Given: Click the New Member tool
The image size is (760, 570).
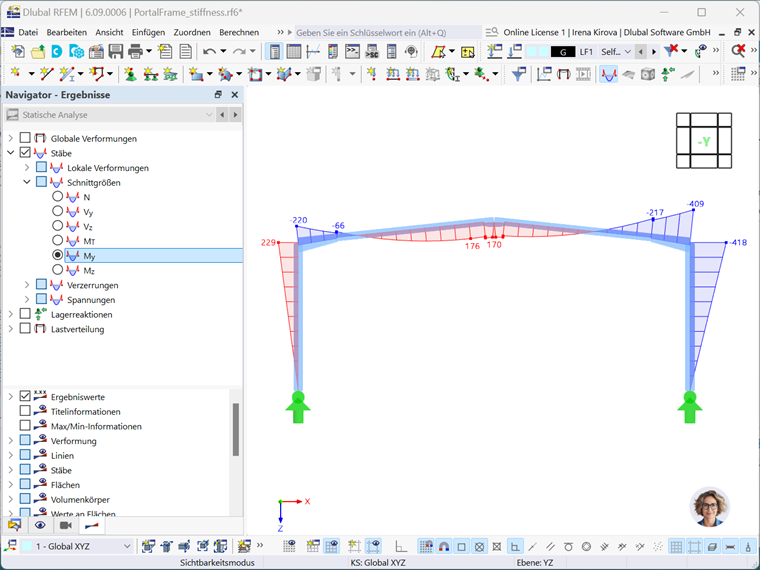Looking at the screenshot, I should (x=66, y=74).
